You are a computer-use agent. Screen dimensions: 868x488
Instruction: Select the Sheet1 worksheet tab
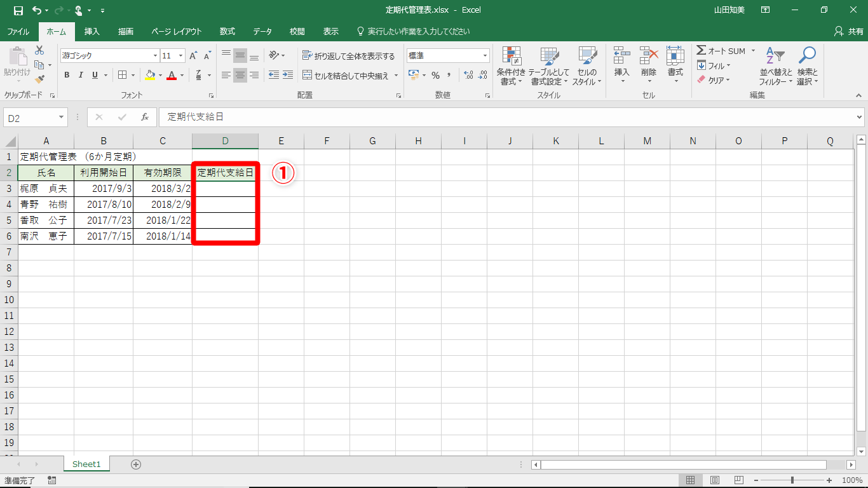pos(86,464)
